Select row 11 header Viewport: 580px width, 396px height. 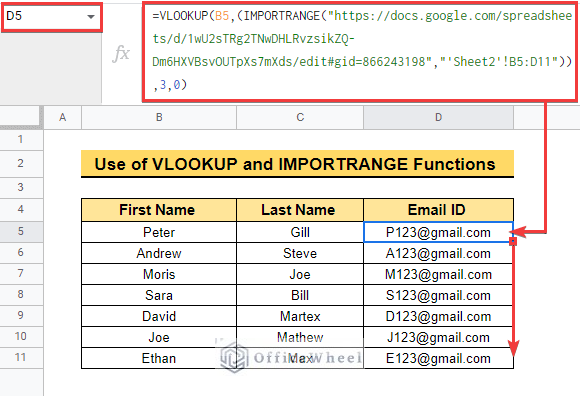(x=21, y=358)
